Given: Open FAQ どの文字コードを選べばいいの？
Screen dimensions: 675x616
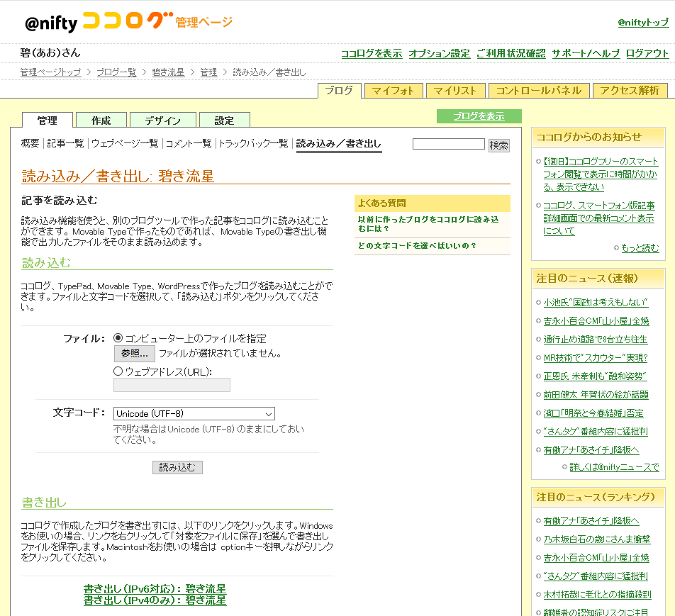Looking at the screenshot, I should point(417,246).
